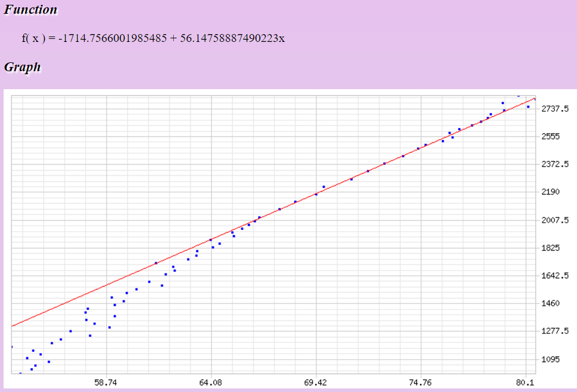577x392 pixels.
Task: Click x-axis label 58.74
Action: pyautogui.click(x=106, y=381)
